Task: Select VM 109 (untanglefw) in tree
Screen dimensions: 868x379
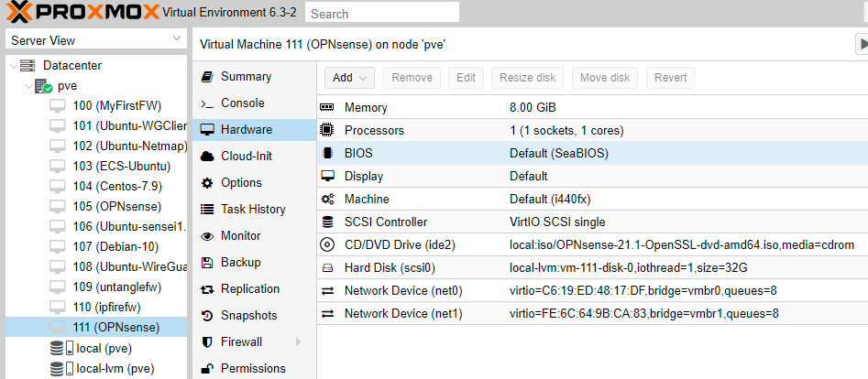Action: click(96, 287)
